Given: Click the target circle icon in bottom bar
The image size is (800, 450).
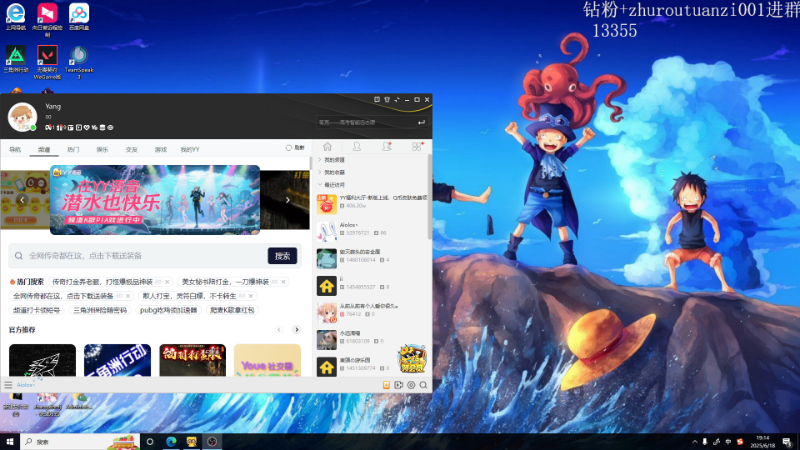Looking at the screenshot, I should click(411, 385).
